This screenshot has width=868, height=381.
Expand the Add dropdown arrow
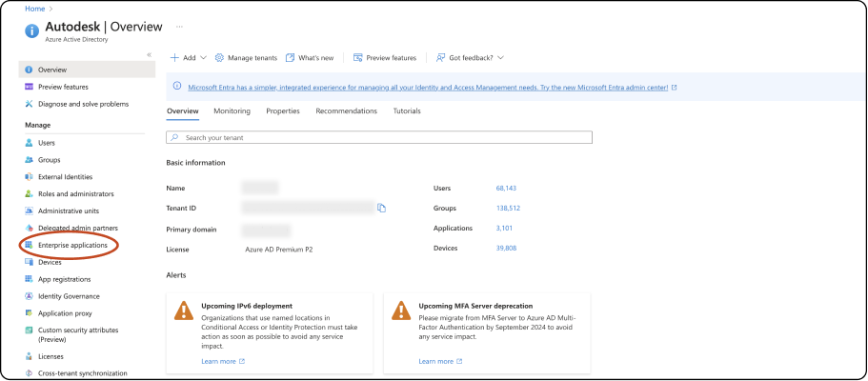[203, 57]
